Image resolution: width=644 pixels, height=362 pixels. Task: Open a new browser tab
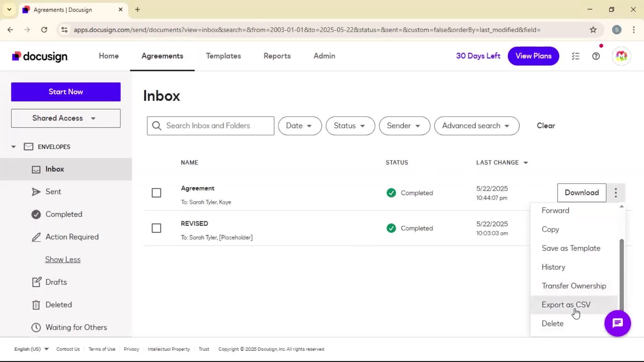pos(138,9)
